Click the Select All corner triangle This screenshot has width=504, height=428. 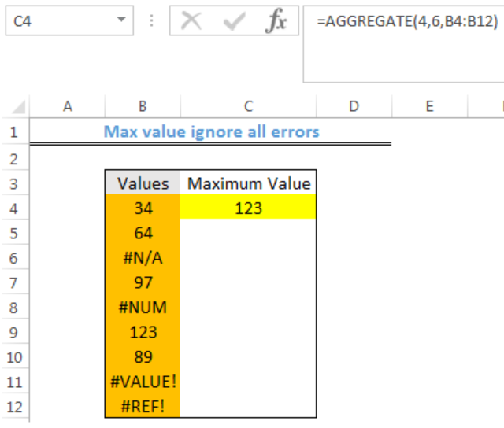pos(18,107)
